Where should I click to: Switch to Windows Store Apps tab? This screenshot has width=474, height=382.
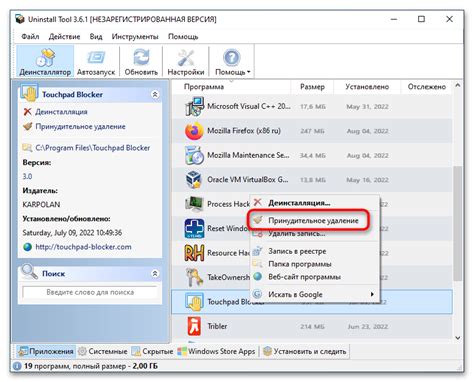(217, 351)
